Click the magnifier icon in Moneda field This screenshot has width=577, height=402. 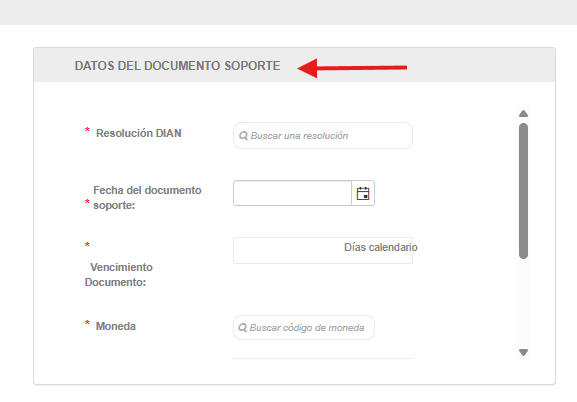click(243, 328)
